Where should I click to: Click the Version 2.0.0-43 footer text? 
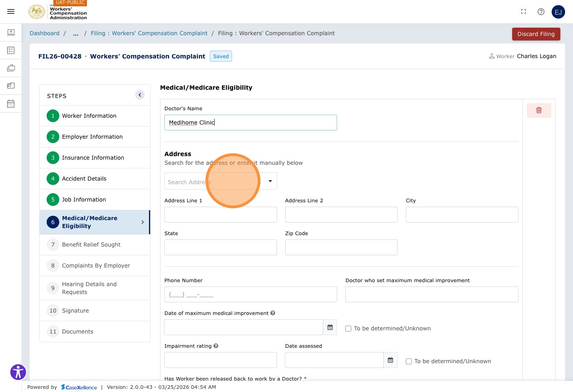161,387
